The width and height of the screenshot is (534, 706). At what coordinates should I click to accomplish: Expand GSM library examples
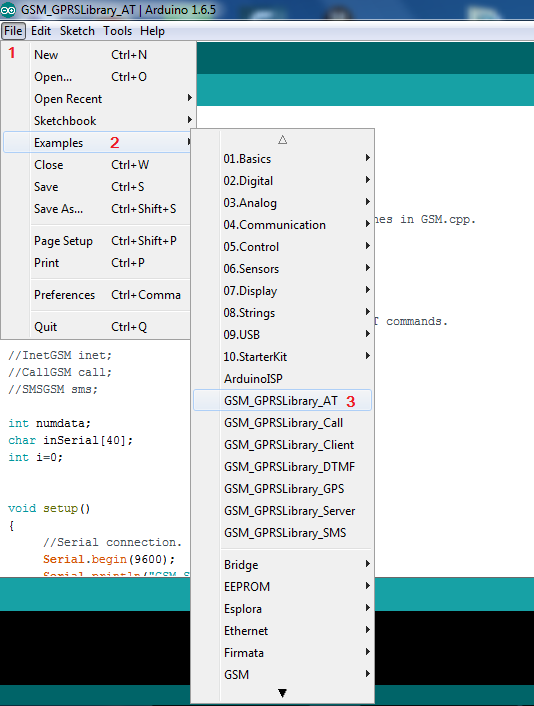[282, 675]
